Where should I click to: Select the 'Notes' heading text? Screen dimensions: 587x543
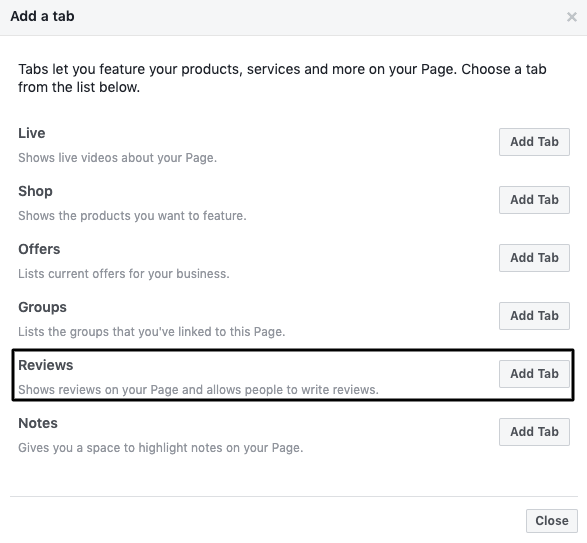click(38, 424)
